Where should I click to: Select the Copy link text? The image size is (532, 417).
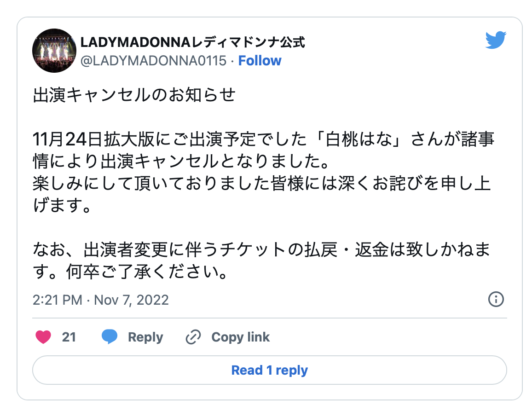click(240, 337)
